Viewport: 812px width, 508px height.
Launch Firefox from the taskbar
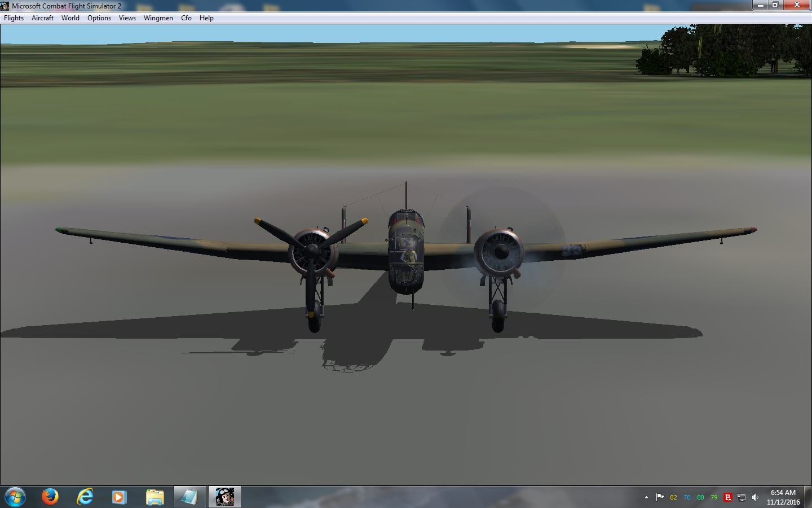tap(50, 497)
